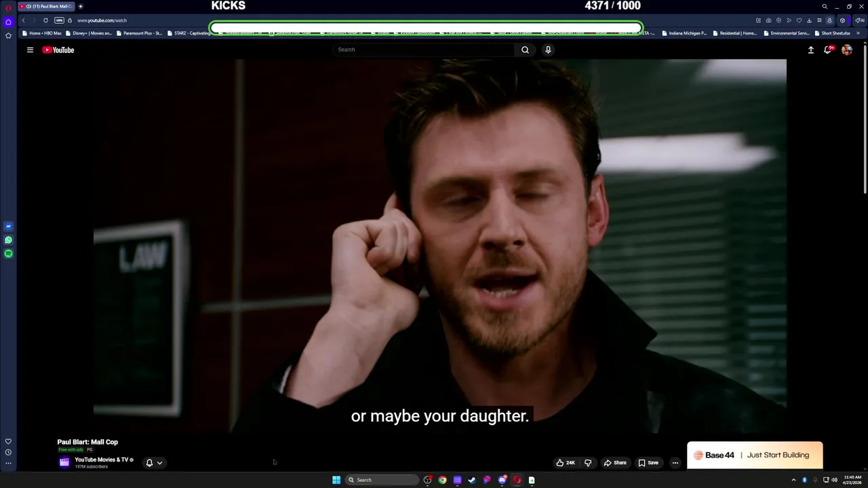Open the Windows Start menu
Screen dimensions: 868x488
coord(336,480)
